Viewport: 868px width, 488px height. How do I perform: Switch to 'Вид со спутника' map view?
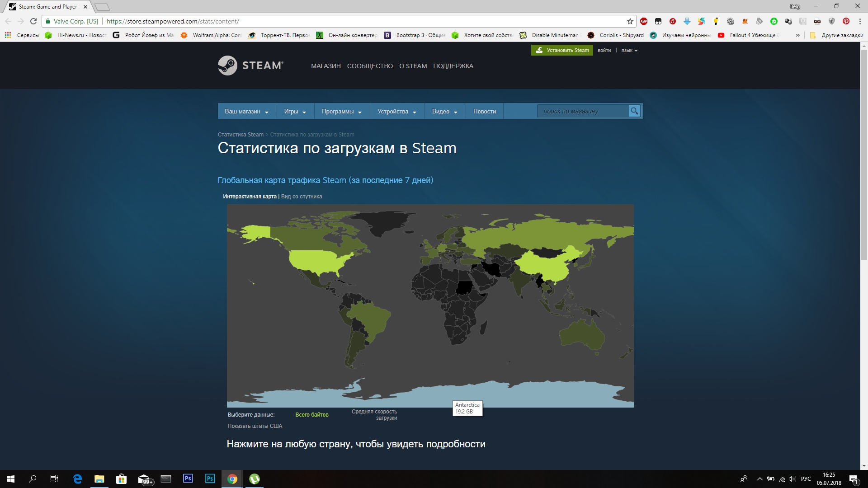tap(302, 197)
